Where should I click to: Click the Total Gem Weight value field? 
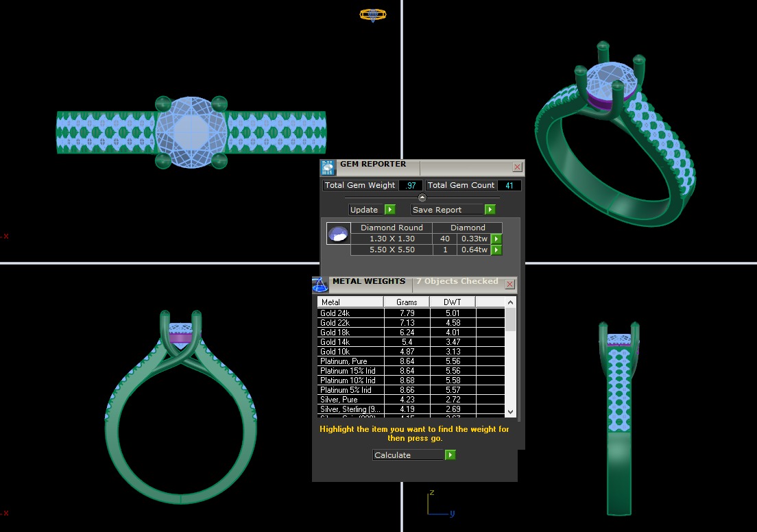[411, 185]
